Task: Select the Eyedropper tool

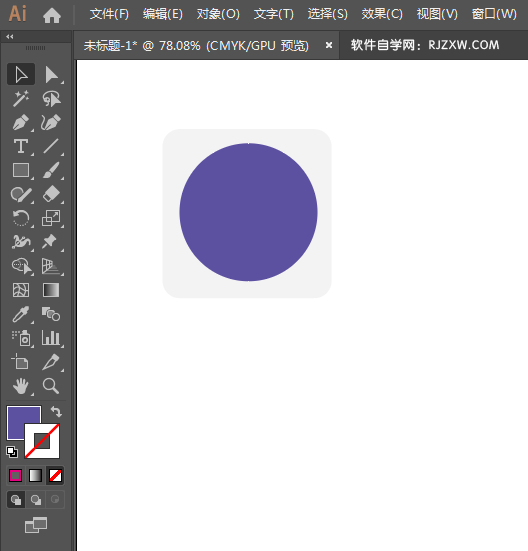Action: tap(21, 314)
